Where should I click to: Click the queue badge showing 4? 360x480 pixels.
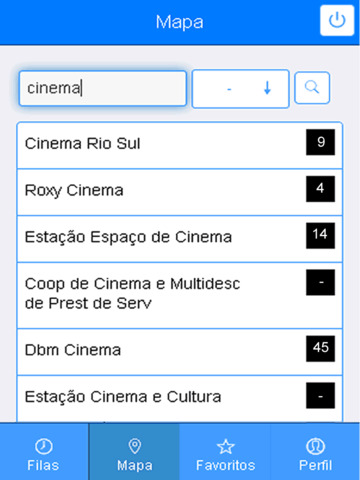320,189
